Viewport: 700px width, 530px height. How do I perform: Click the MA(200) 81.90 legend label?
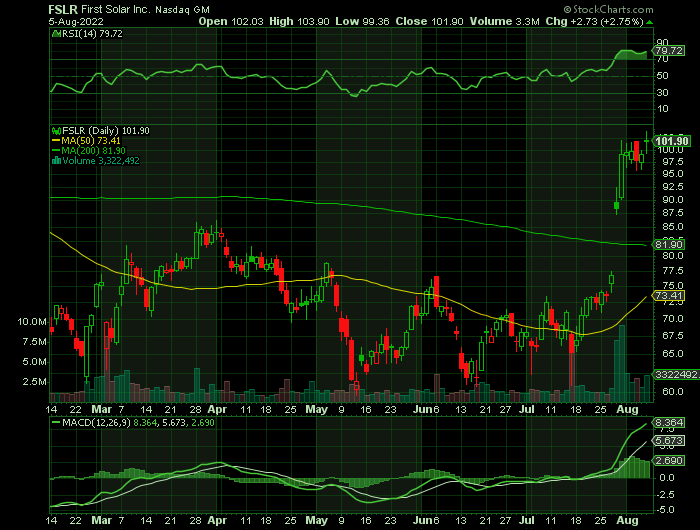tap(94, 150)
